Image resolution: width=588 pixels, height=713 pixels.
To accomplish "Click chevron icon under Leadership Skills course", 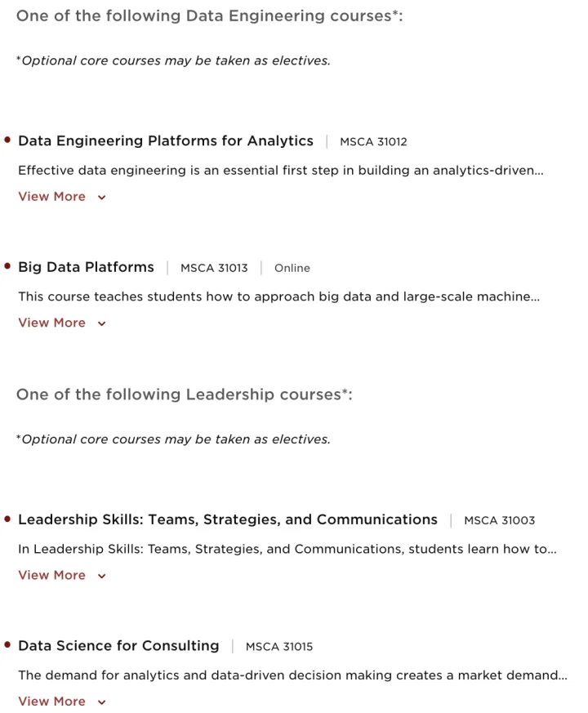I will (101, 577).
